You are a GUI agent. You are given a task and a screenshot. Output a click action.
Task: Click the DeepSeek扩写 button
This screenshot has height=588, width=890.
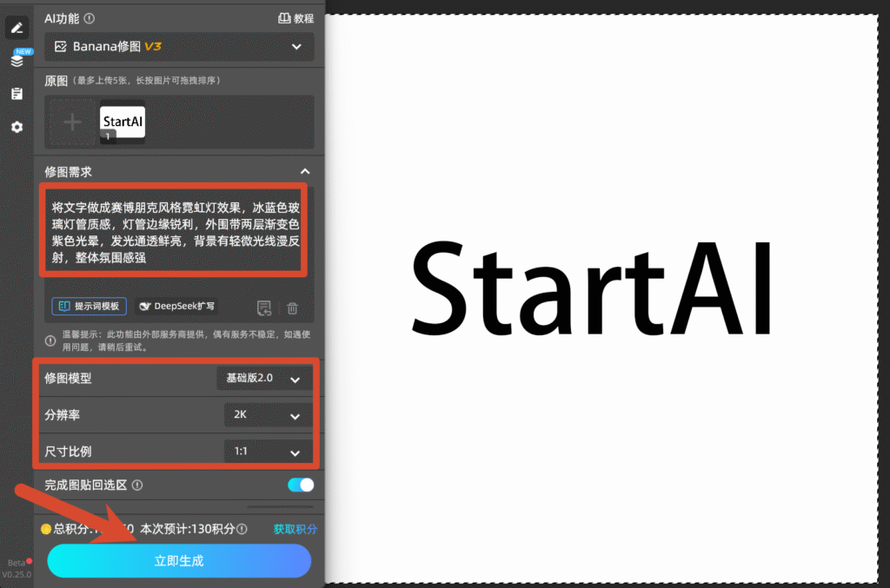[176, 307]
